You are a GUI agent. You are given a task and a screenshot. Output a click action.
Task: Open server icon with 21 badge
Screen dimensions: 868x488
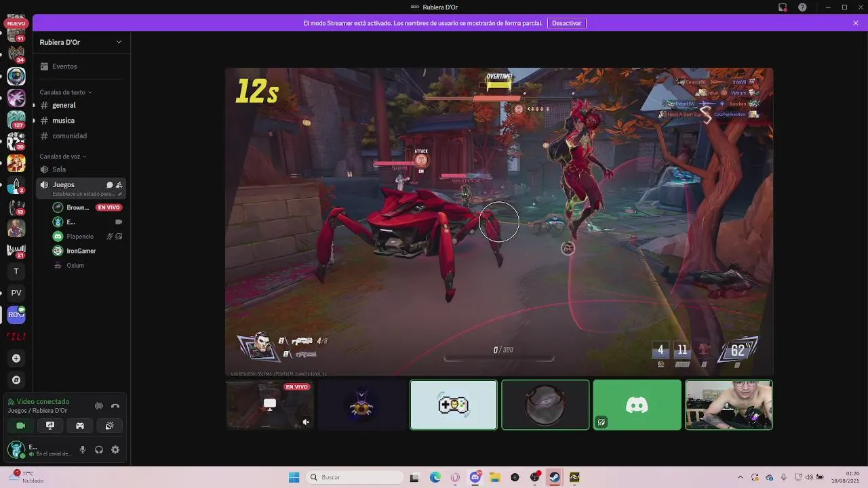click(x=16, y=249)
